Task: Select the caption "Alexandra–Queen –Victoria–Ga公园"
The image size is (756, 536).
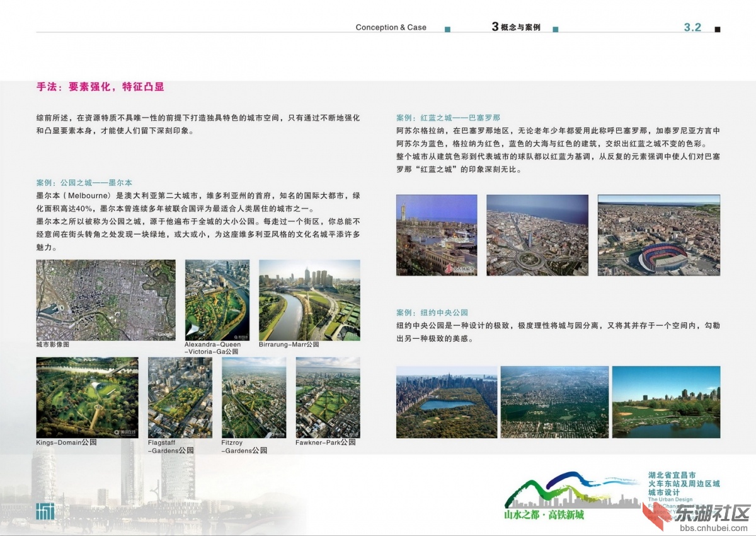Action: coord(213,348)
